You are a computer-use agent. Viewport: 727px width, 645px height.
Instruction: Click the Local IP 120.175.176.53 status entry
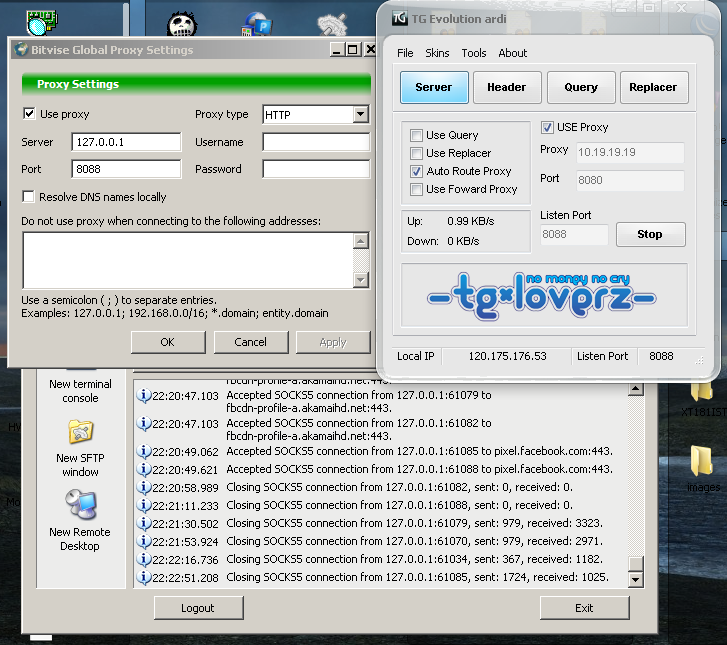pos(507,356)
